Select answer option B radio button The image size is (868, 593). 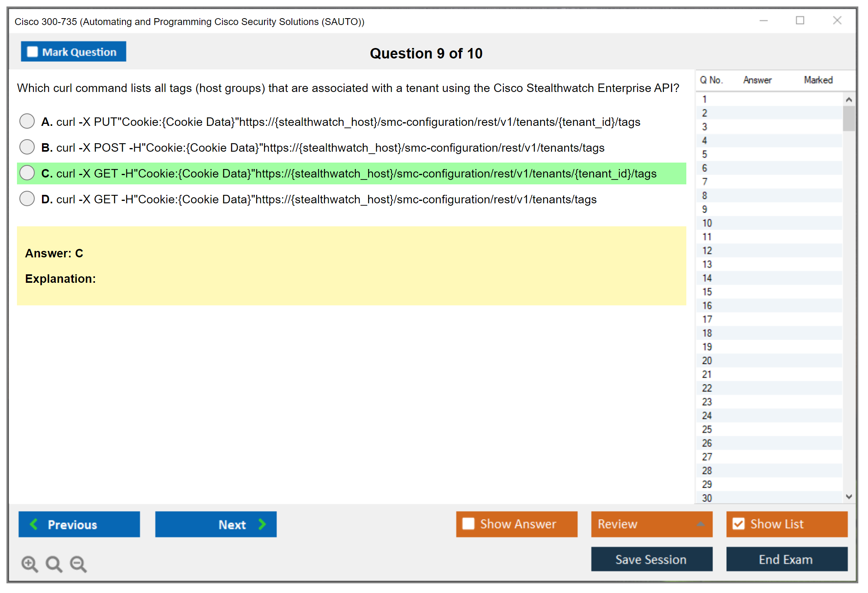pos(27,147)
